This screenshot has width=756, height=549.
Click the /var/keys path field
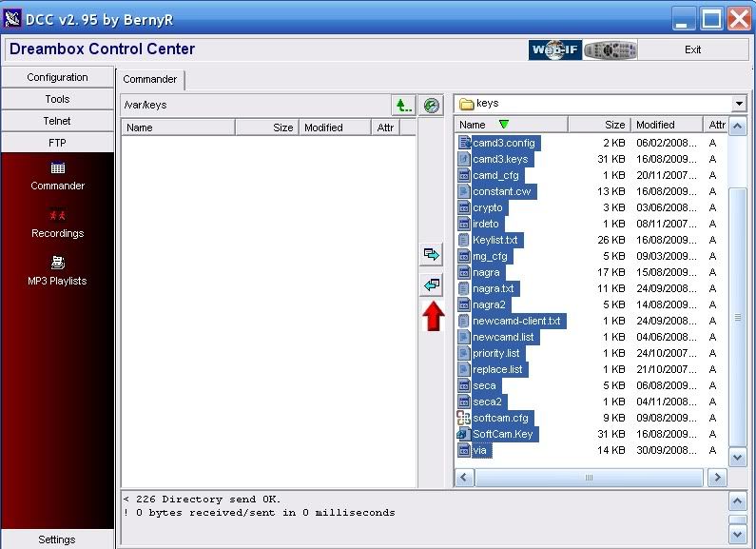coord(256,105)
